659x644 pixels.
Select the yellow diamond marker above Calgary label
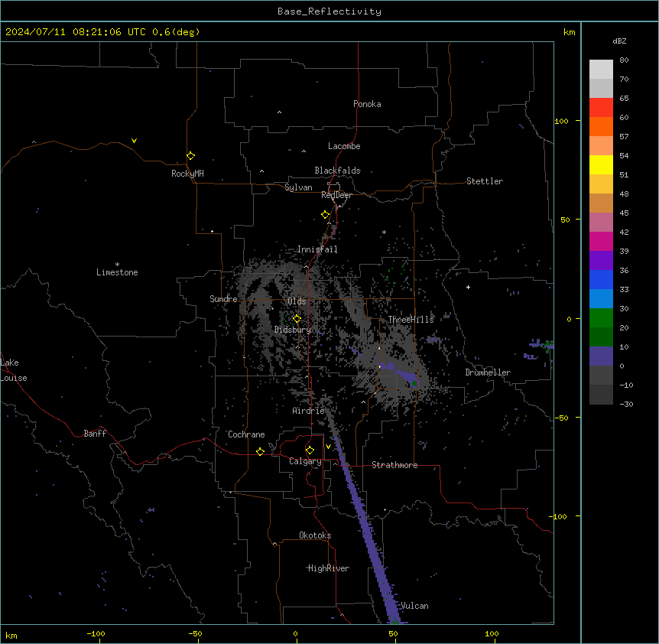point(310,450)
